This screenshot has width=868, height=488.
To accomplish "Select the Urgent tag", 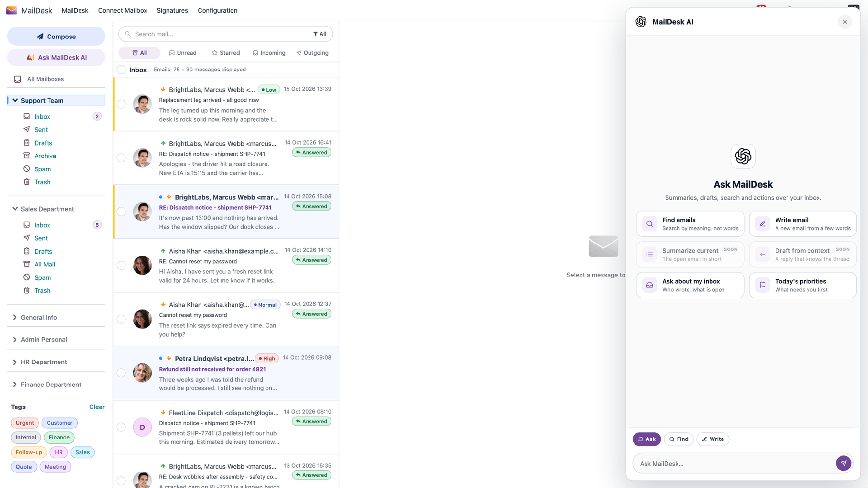I will [x=25, y=423].
